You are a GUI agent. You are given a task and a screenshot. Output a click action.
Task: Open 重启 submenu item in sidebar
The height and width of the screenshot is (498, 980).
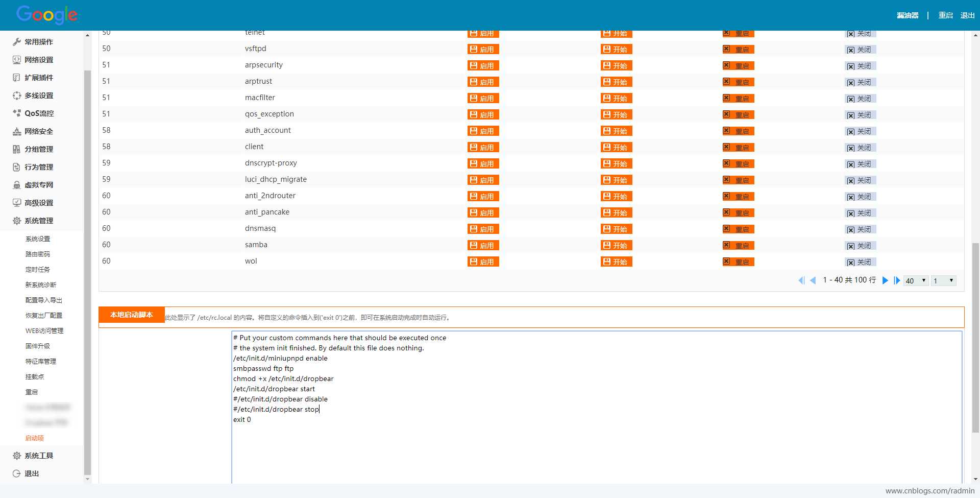tap(32, 392)
